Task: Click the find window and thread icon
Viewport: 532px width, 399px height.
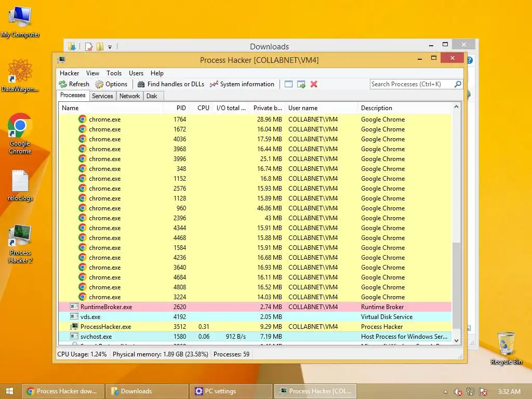Action: point(301,84)
